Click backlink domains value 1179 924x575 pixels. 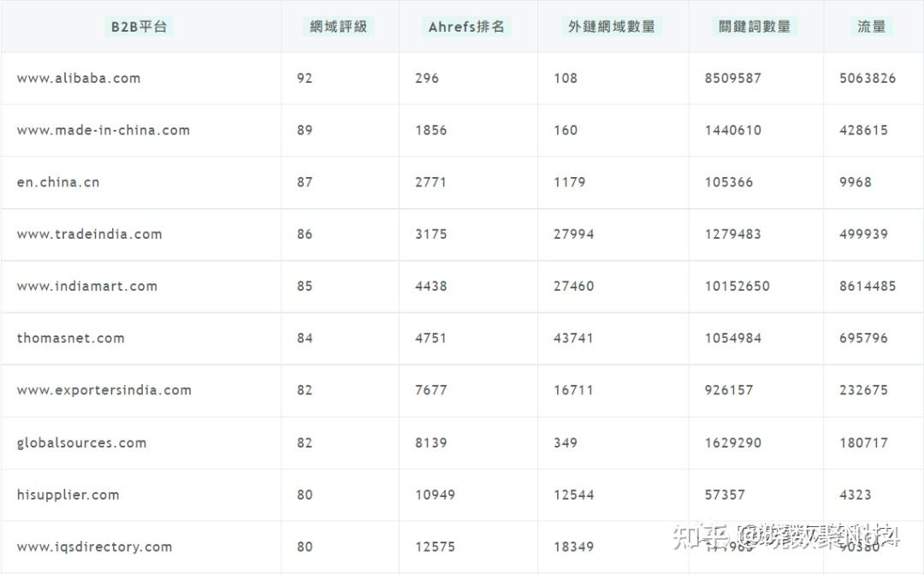pyautogui.click(x=569, y=182)
